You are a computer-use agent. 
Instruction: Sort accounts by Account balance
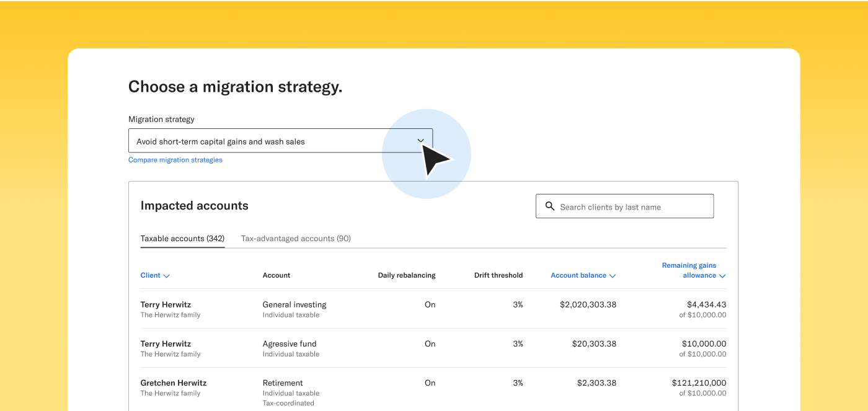(x=582, y=275)
